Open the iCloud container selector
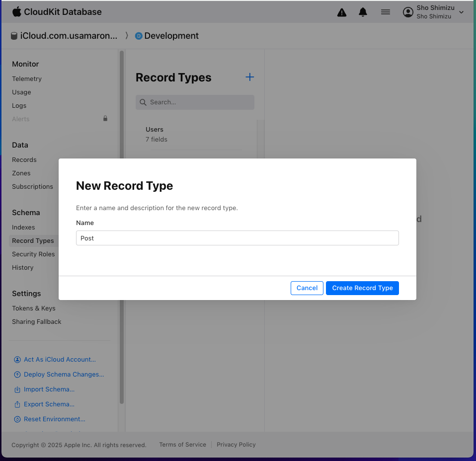Image resolution: width=476 pixels, height=461 pixels. coord(64,36)
